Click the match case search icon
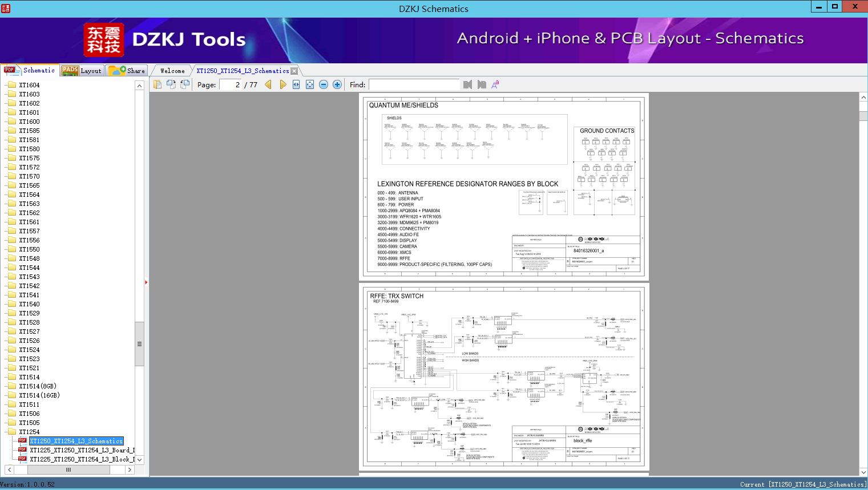The width and height of the screenshot is (868, 490). [495, 84]
